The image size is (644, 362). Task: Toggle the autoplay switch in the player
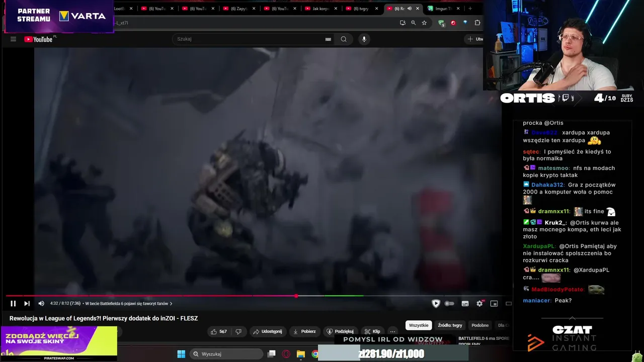pos(449,303)
